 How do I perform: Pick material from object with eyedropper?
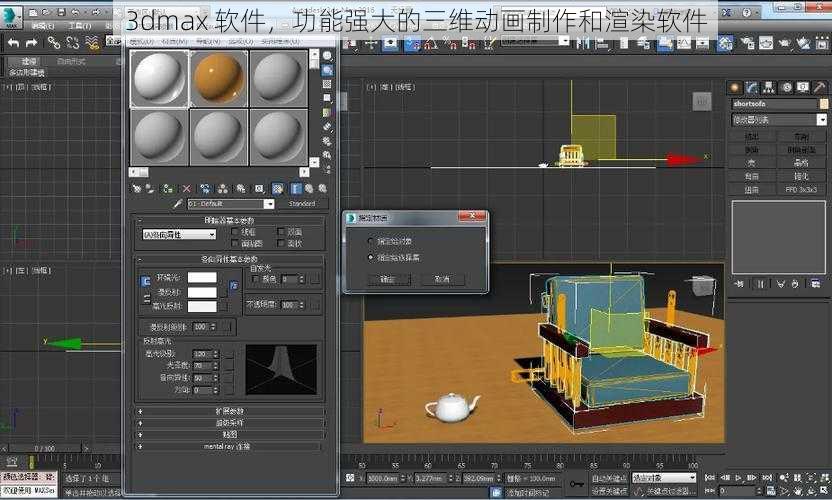tap(178, 203)
